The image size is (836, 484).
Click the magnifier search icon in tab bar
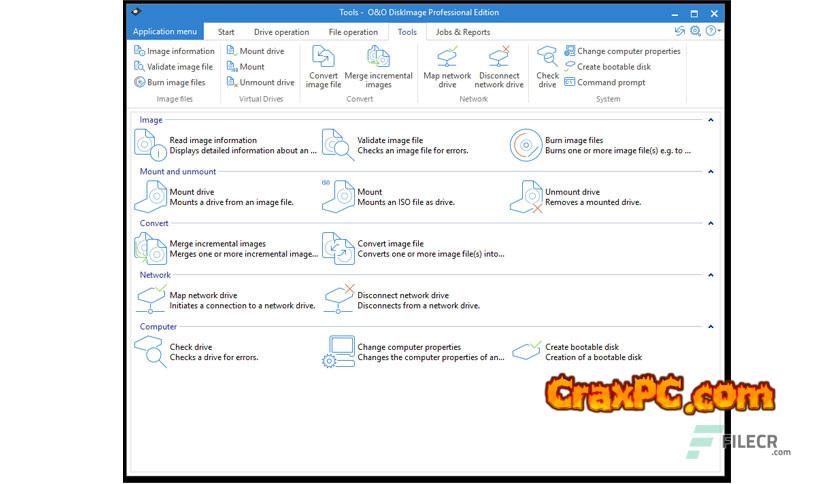[695, 31]
